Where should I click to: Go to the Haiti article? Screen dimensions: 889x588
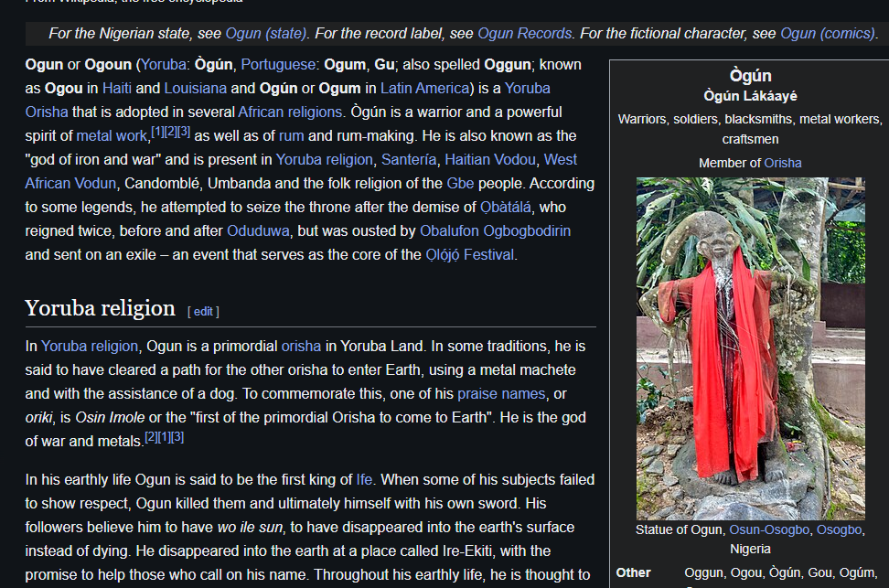point(117,89)
